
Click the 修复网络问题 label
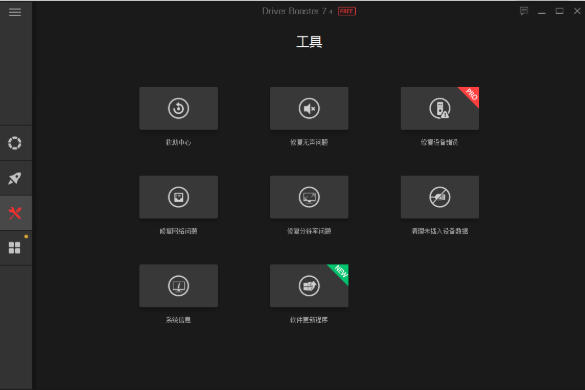(178, 231)
